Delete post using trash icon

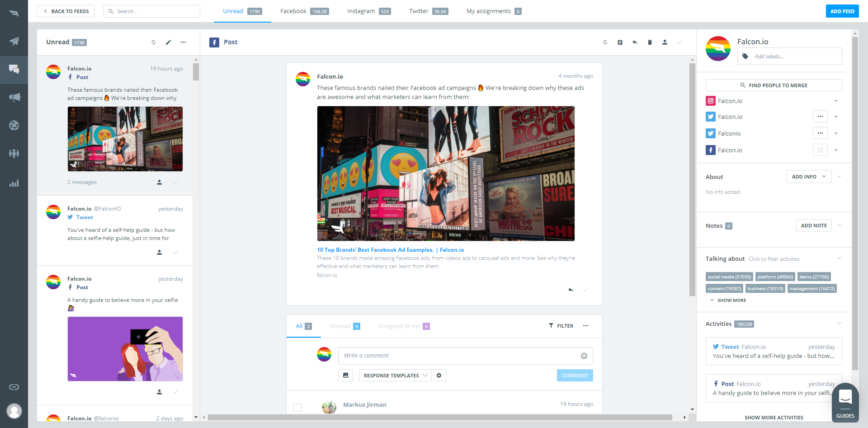pos(650,42)
